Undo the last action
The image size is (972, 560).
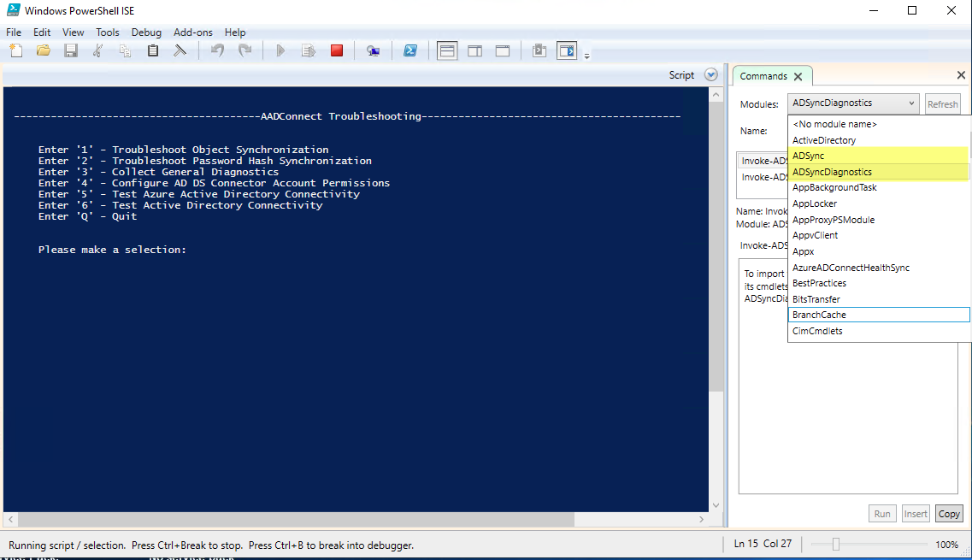pos(217,50)
